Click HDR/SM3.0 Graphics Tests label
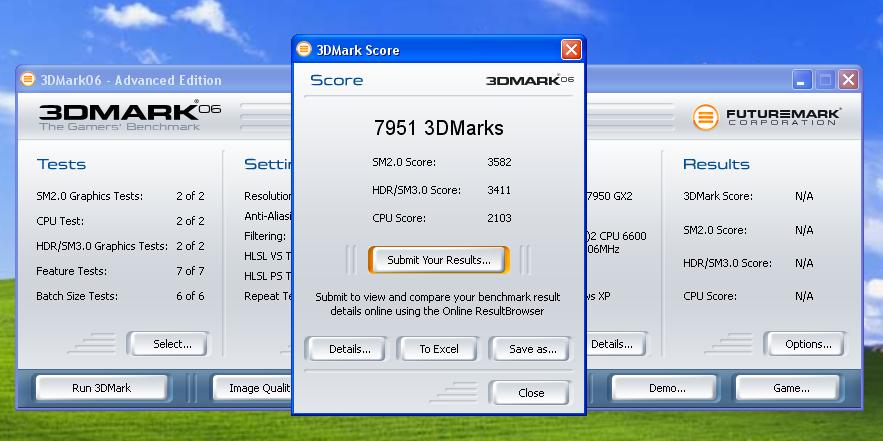 tap(102, 246)
